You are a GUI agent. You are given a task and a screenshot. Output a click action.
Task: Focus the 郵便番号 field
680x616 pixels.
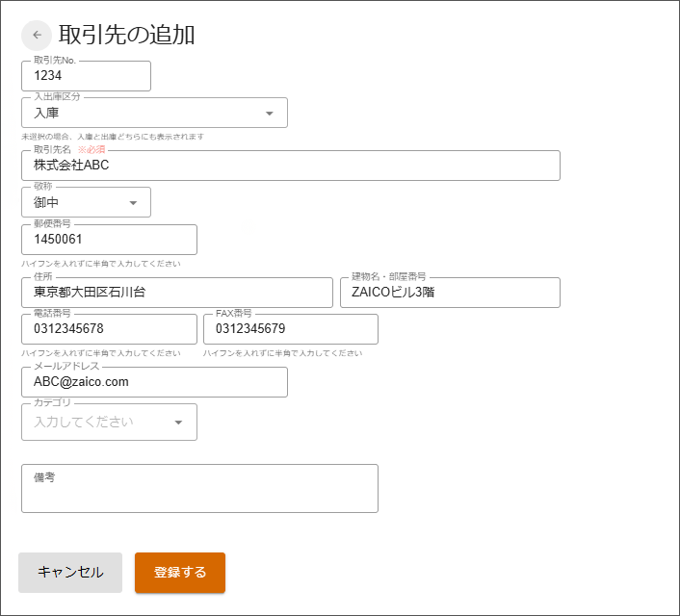109,240
